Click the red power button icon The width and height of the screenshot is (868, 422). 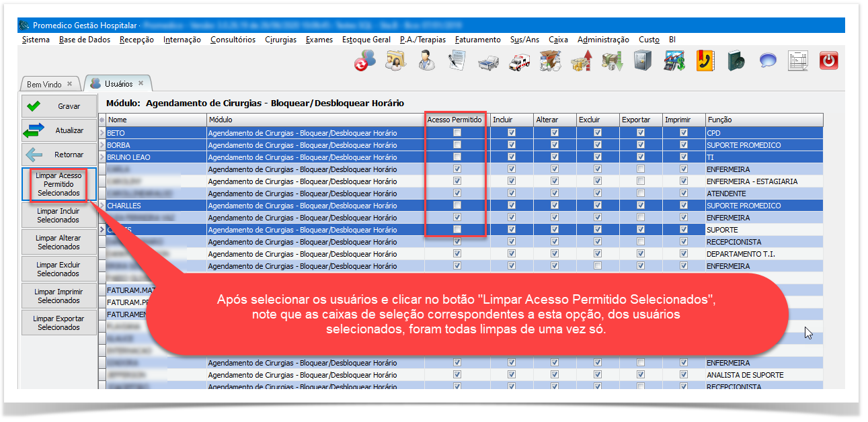click(828, 61)
